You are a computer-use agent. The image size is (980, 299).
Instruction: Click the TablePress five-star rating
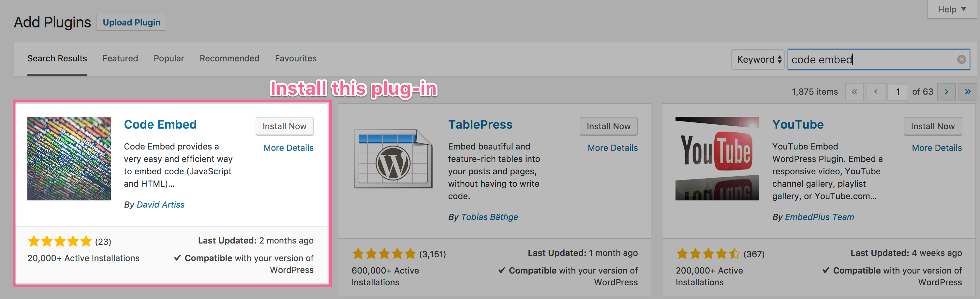pos(384,254)
